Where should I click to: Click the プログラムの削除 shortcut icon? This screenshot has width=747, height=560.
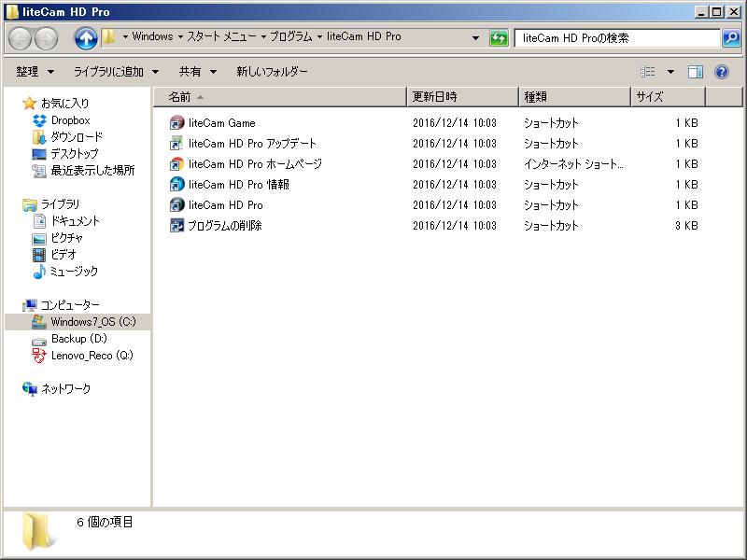click(x=176, y=225)
